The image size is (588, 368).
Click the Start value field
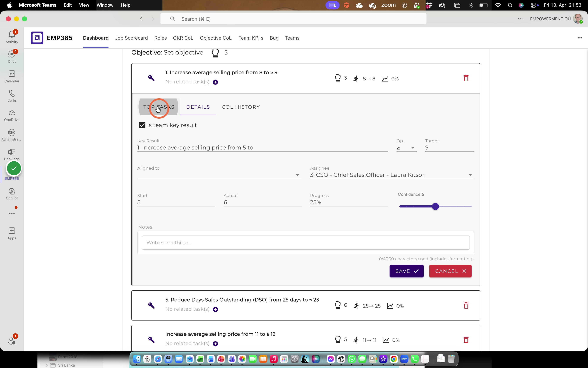coord(176,203)
